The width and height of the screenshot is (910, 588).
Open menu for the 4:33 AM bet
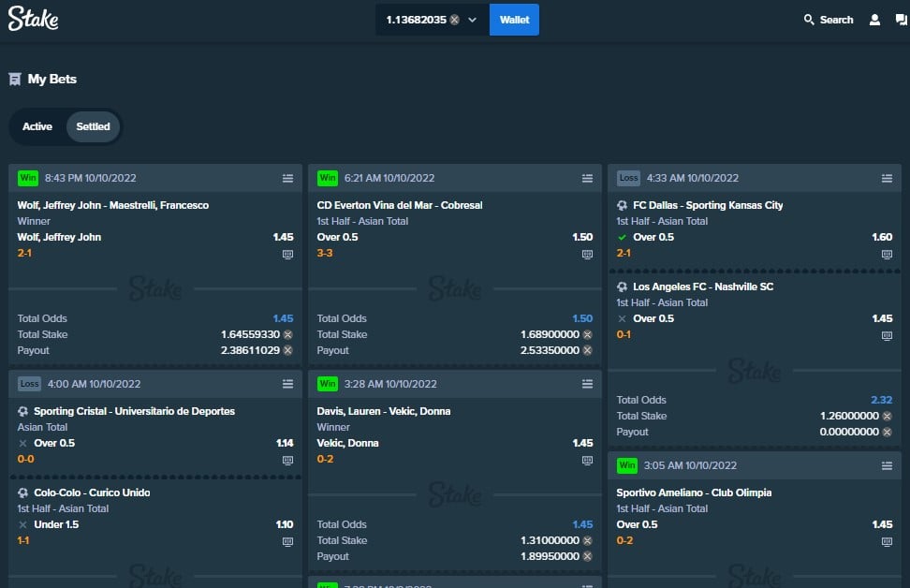[887, 178]
